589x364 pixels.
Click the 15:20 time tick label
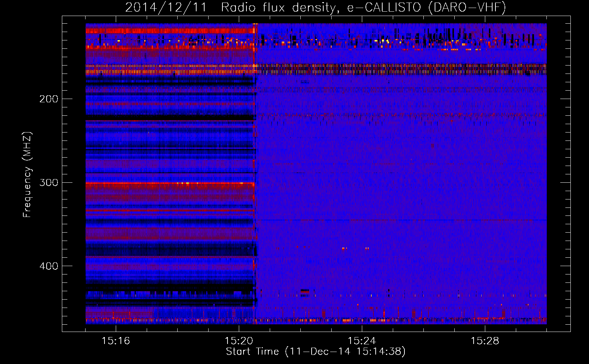(x=239, y=341)
